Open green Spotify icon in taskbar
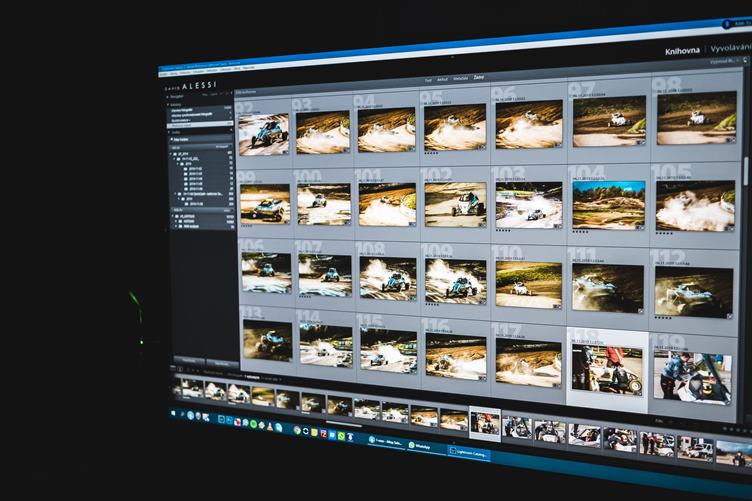 pyautogui.click(x=253, y=424)
